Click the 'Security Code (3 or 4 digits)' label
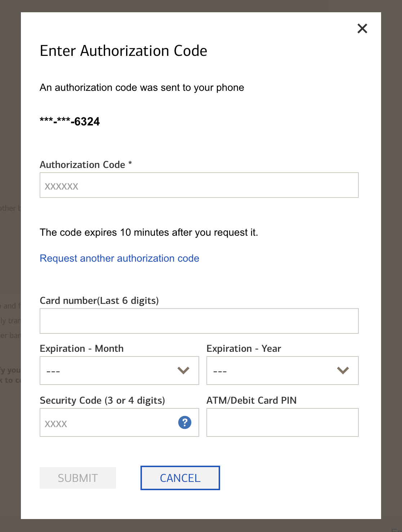Image resolution: width=402 pixels, height=532 pixels. [x=102, y=400]
